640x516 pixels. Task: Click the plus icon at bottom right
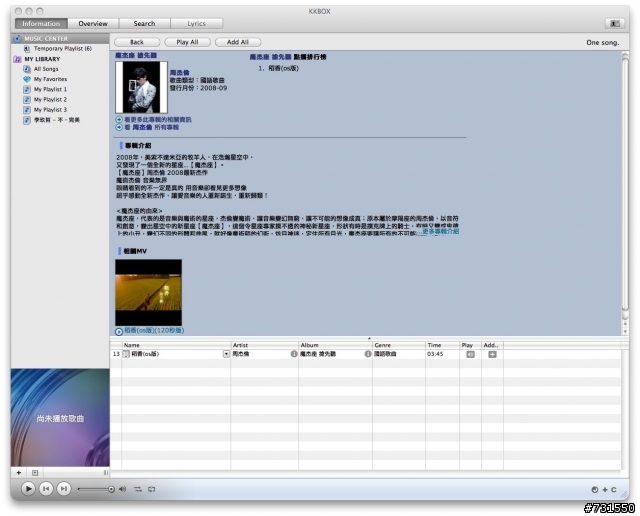click(605, 489)
